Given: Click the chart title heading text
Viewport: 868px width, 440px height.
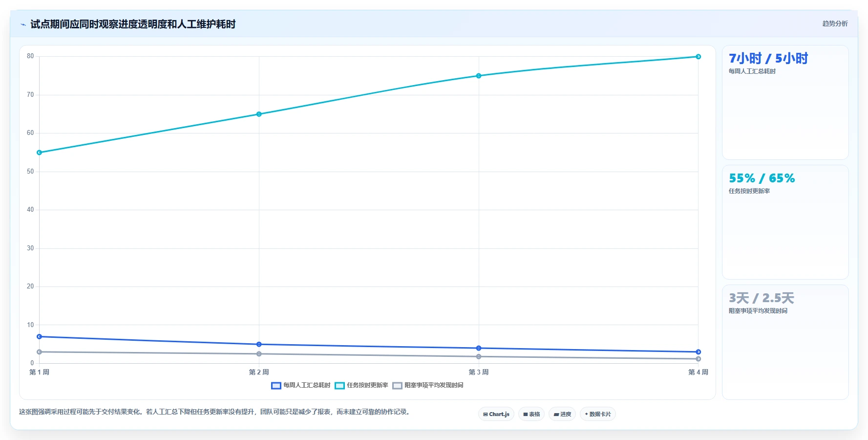Looking at the screenshot, I should 133,24.
